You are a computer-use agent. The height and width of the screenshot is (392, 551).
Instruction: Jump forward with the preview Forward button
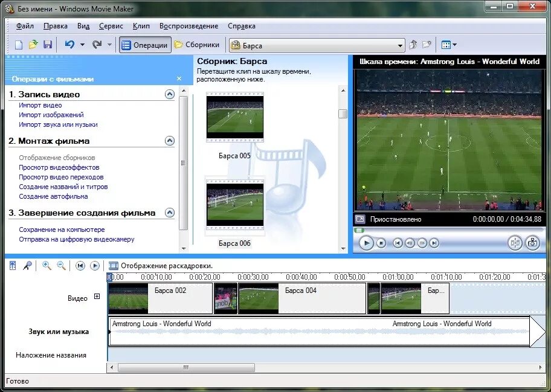(x=434, y=243)
